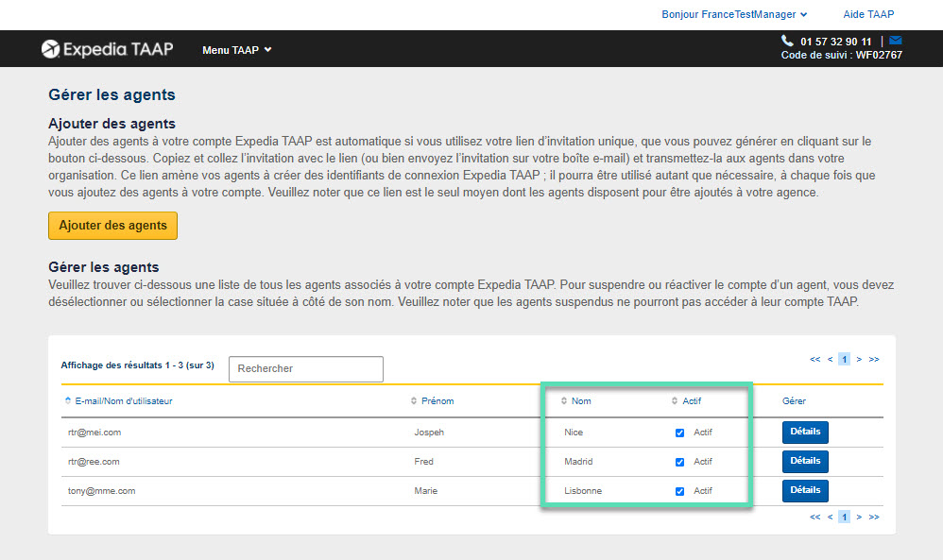
Task: Click email cell tony@mme.com
Action: pos(102,491)
